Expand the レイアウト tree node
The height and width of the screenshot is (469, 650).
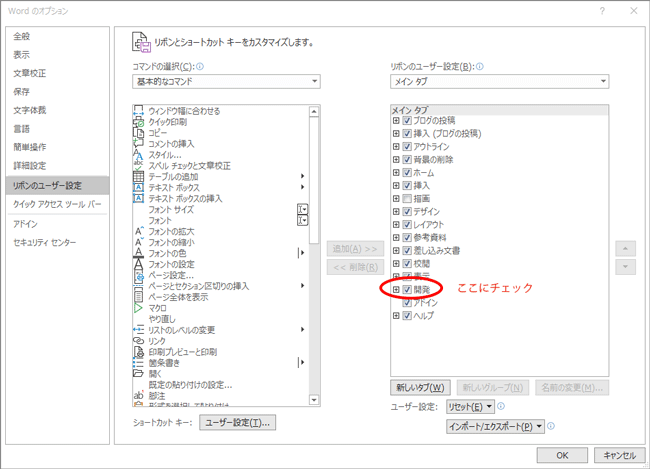coord(396,225)
